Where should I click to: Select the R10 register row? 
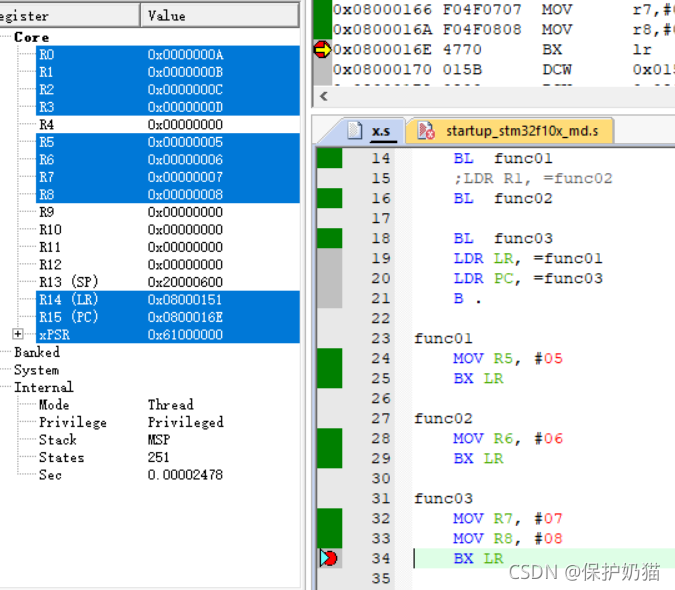coord(168,230)
